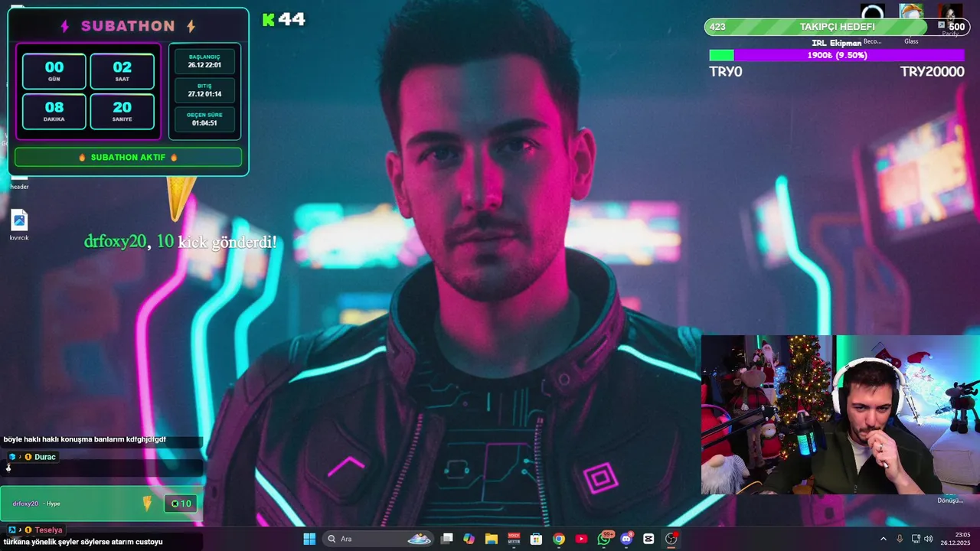Click chat message böyle haklı haklı konuşma

click(85, 439)
